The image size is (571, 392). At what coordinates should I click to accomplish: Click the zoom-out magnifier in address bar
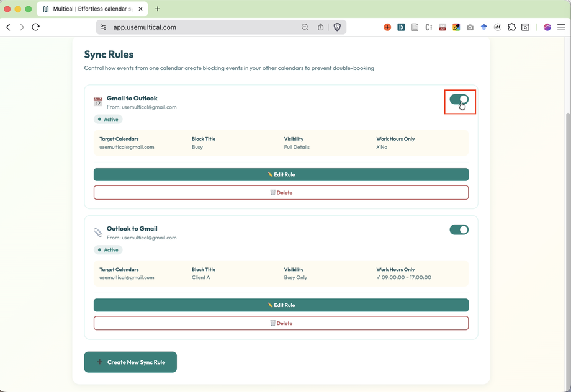pyautogui.click(x=305, y=27)
